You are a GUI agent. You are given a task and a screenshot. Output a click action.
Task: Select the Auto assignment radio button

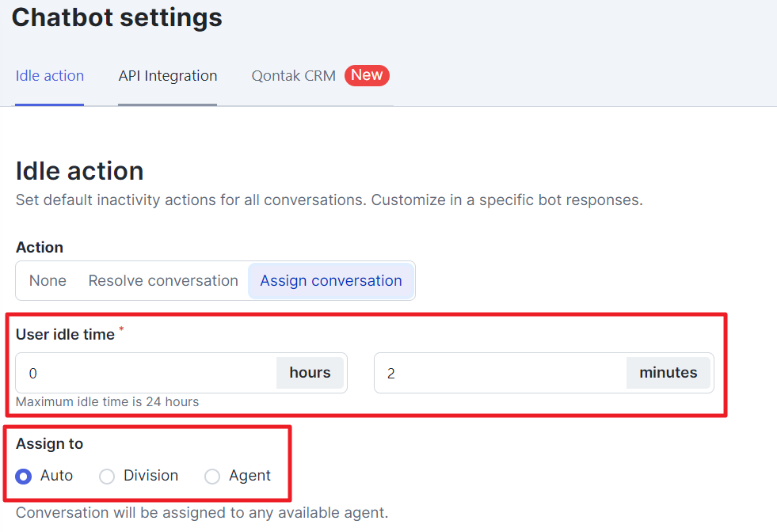click(x=23, y=476)
